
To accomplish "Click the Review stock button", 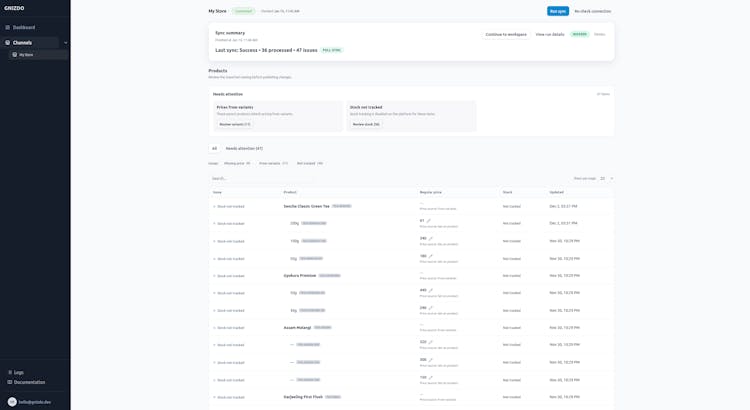I will point(366,124).
